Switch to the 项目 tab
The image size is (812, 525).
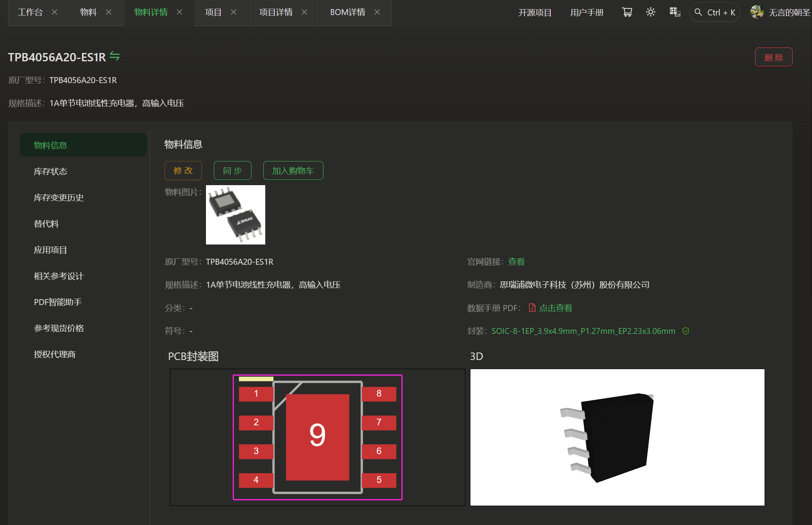213,12
